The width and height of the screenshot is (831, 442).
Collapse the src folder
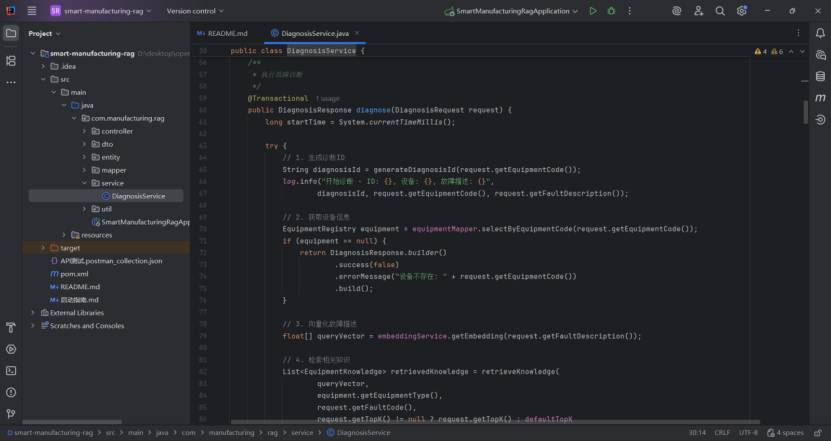[x=43, y=79]
